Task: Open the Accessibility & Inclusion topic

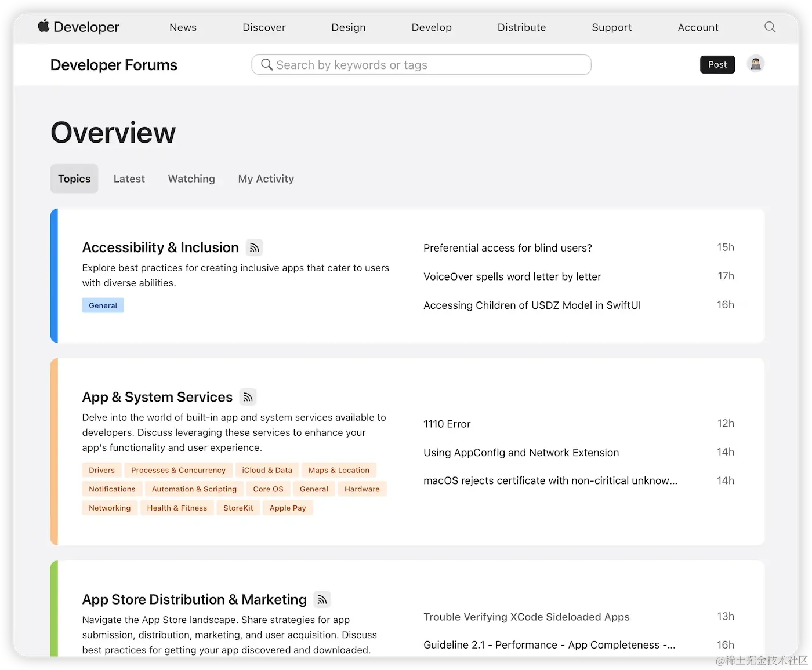Action: coord(160,247)
